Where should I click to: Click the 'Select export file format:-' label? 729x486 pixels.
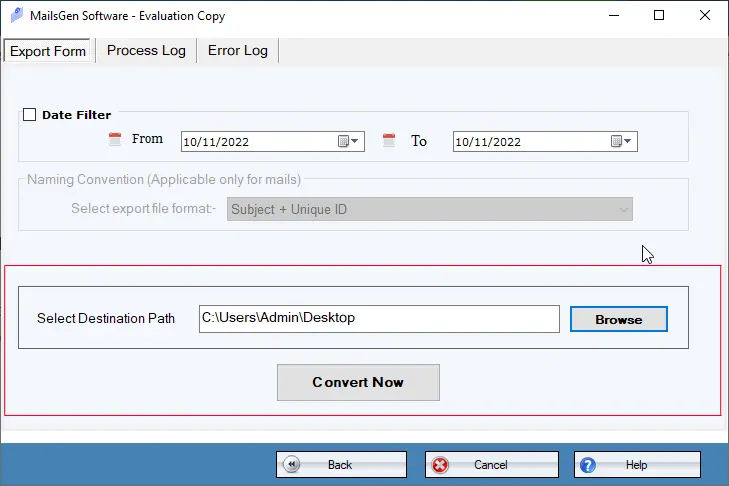(x=144, y=208)
